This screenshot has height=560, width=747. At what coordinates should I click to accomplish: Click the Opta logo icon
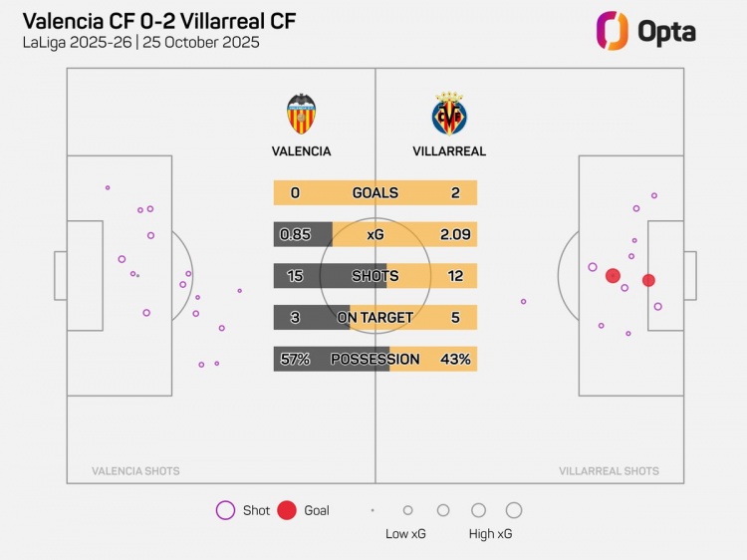tap(612, 31)
